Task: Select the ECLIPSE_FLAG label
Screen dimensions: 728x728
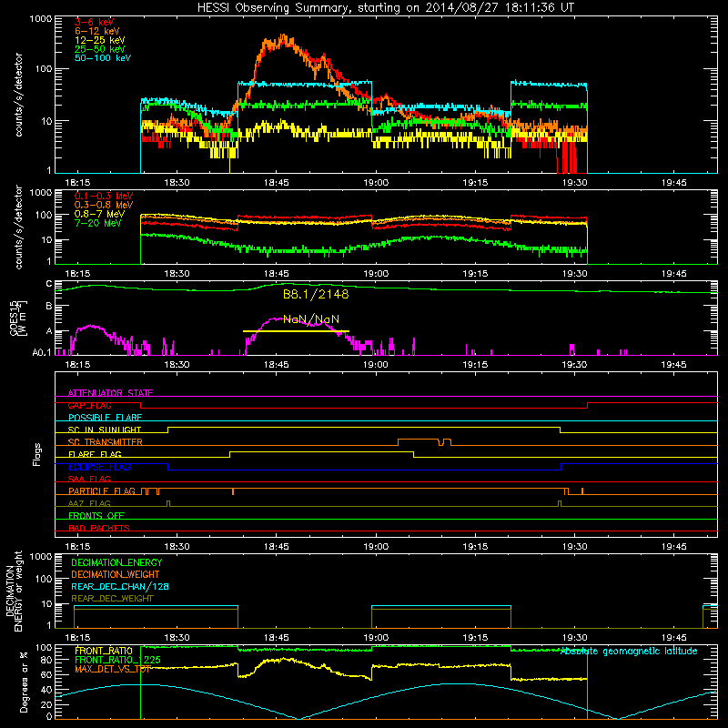Action: point(99,467)
